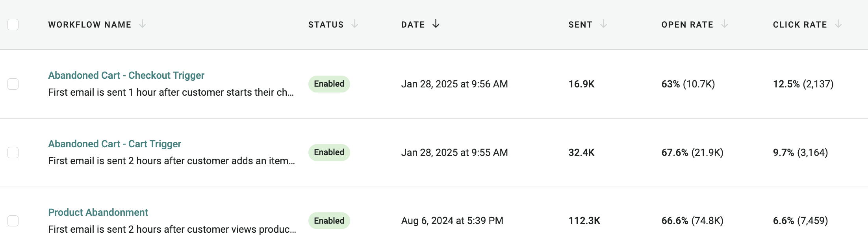Click Enabled badge for Product Abandonment
The width and height of the screenshot is (868, 252).
coord(329,220)
